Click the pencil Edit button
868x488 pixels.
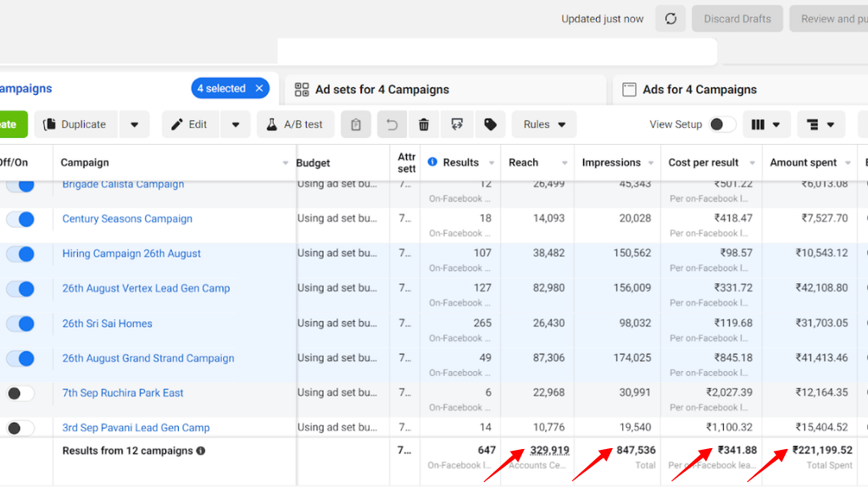point(191,125)
